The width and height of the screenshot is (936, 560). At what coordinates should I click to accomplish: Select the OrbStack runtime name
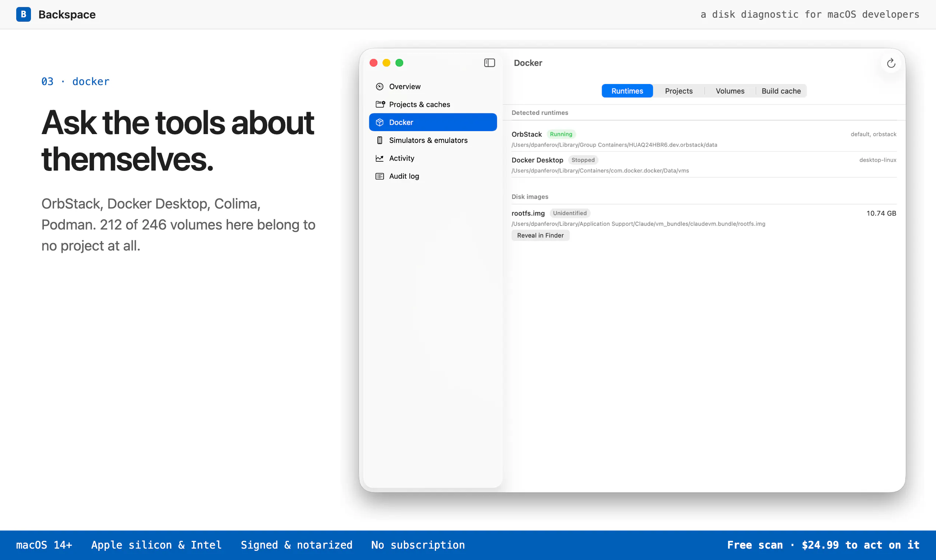click(527, 134)
